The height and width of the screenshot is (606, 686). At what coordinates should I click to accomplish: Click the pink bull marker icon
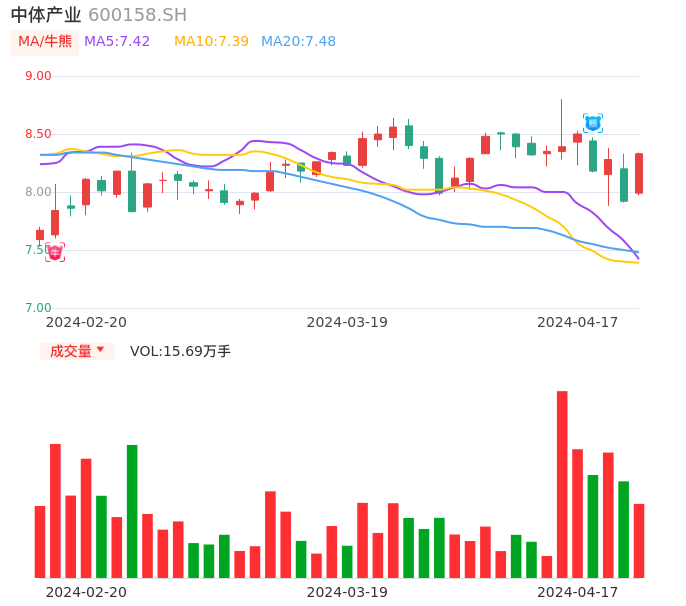[55, 253]
